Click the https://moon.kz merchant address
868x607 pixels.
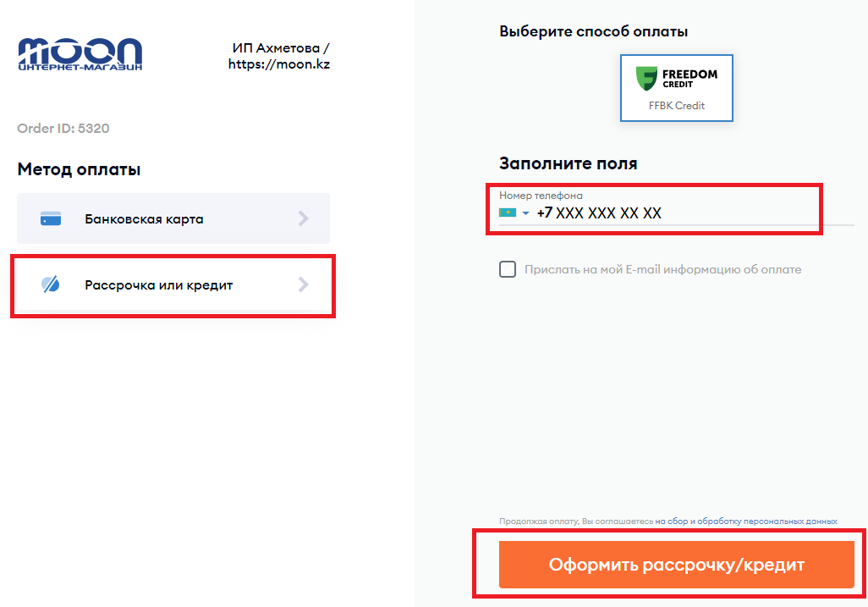[278, 63]
